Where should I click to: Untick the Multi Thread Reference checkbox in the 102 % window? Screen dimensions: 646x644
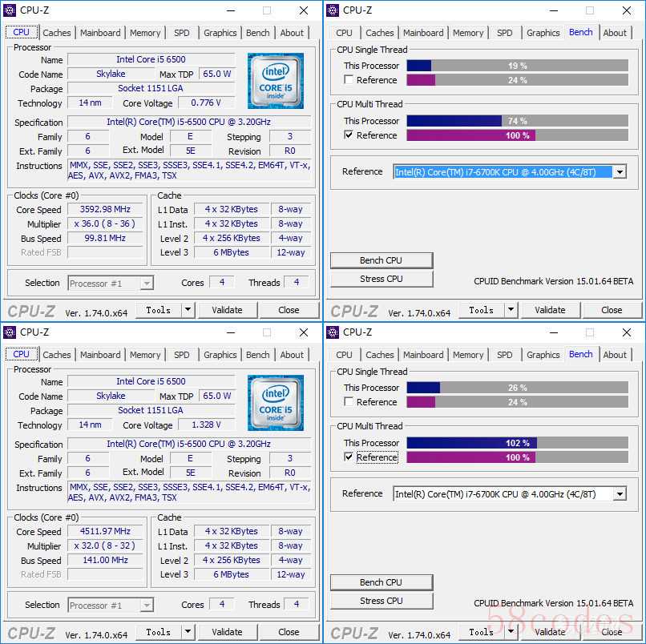[349, 457]
